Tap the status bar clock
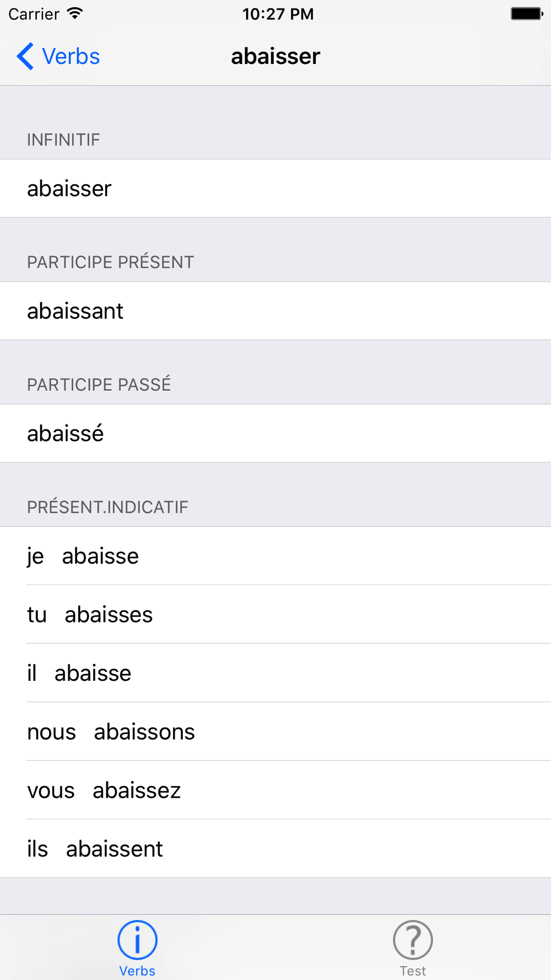Screen dimensions: 551x980 (x=278, y=14)
